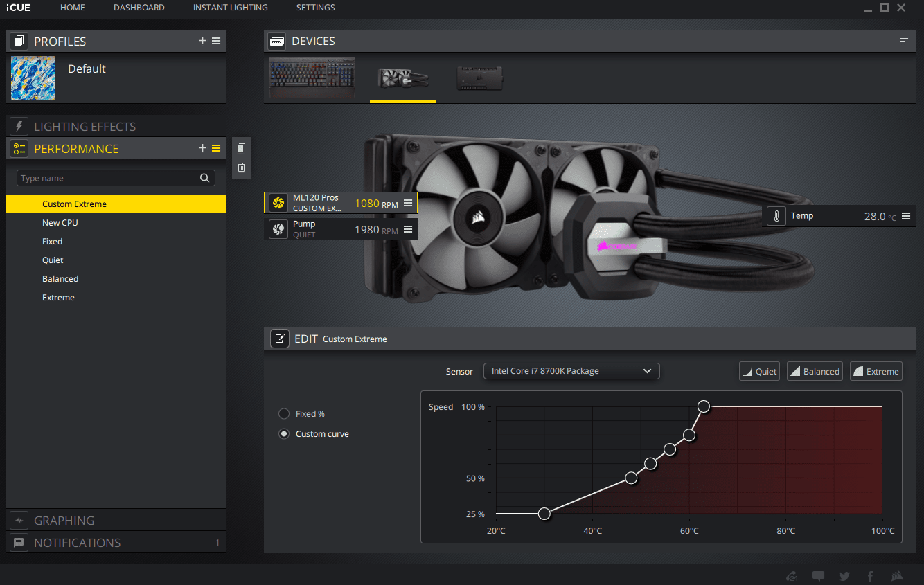Delete the selected item with the trash icon

point(241,167)
